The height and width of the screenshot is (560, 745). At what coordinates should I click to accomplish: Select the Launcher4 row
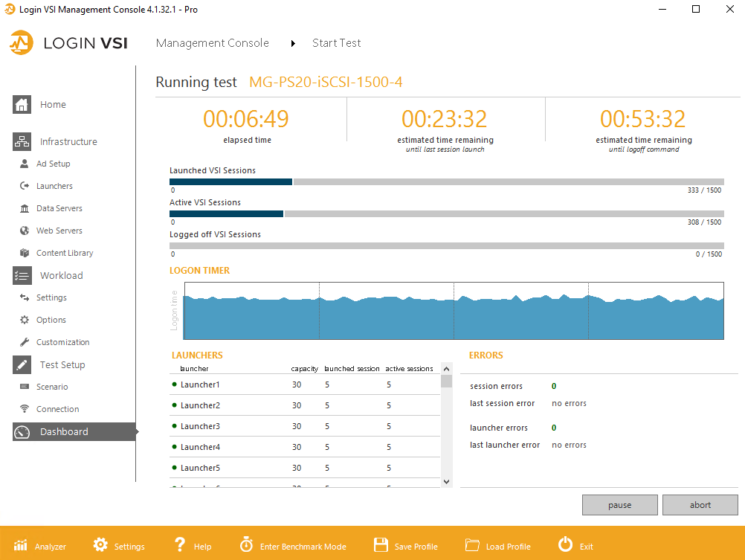pyautogui.click(x=305, y=448)
